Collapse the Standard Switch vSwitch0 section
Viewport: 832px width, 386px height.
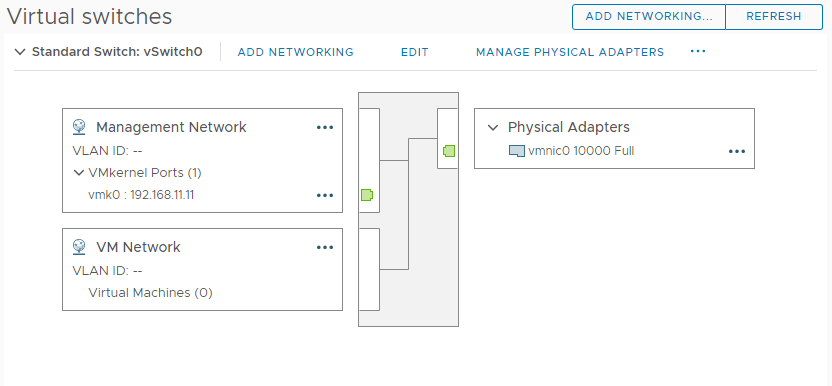pyautogui.click(x=20, y=52)
